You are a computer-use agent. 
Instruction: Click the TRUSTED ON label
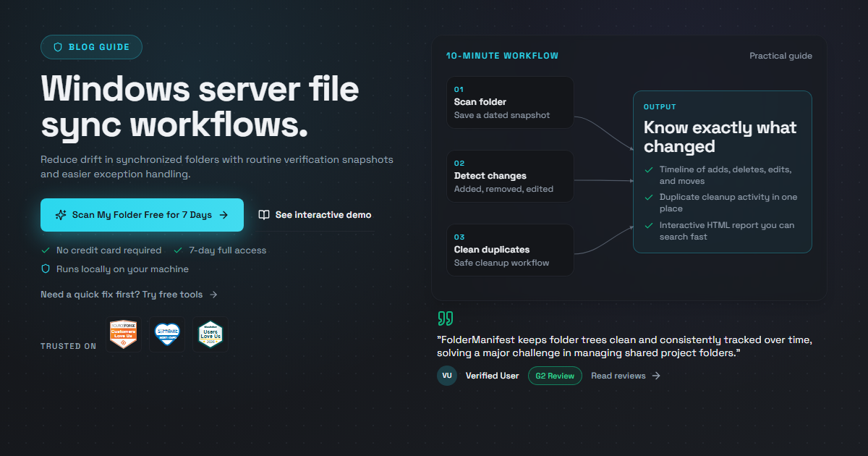pos(69,346)
